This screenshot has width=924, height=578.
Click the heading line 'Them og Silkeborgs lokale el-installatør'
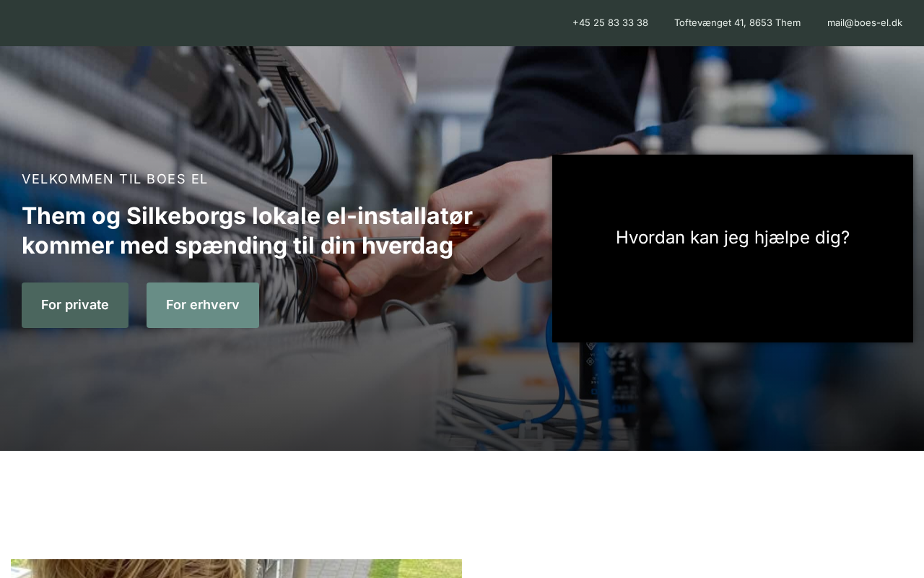(x=247, y=216)
